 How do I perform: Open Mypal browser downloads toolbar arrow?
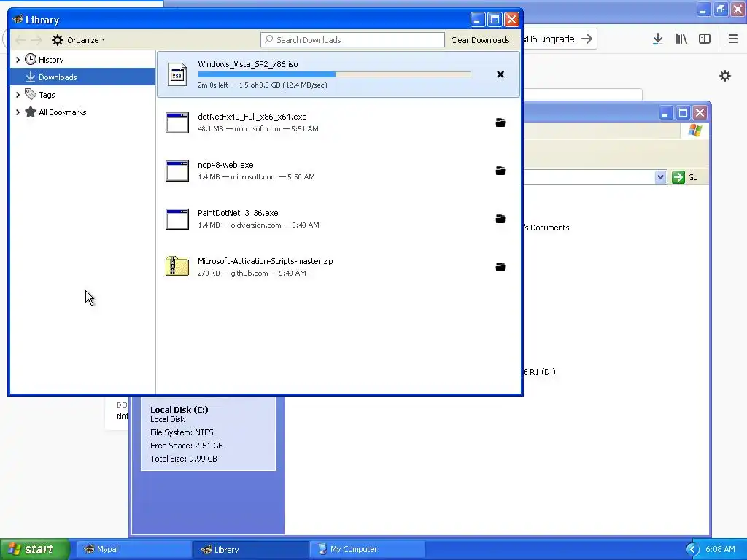click(x=657, y=39)
